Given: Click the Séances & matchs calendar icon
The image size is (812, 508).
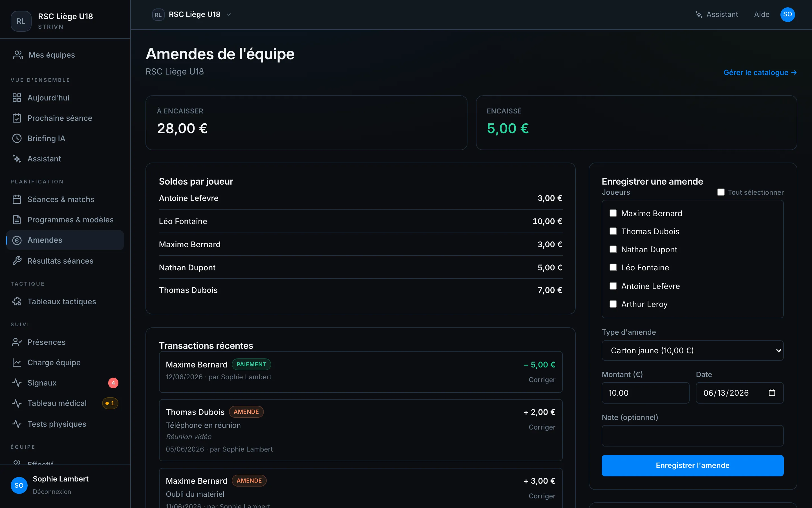Looking at the screenshot, I should pos(17,199).
